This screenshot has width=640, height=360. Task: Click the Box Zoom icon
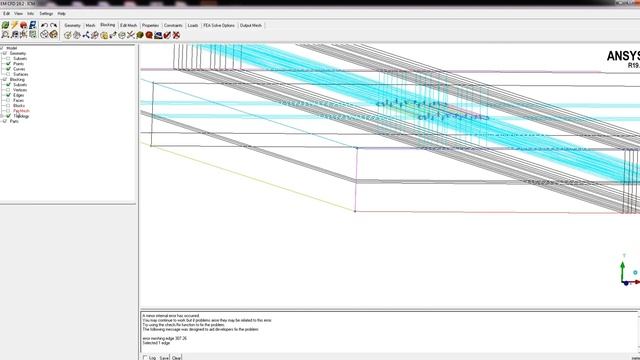(x=14, y=35)
